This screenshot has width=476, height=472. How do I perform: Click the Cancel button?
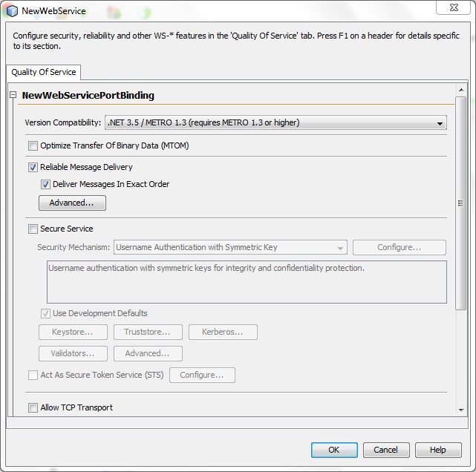point(385,450)
